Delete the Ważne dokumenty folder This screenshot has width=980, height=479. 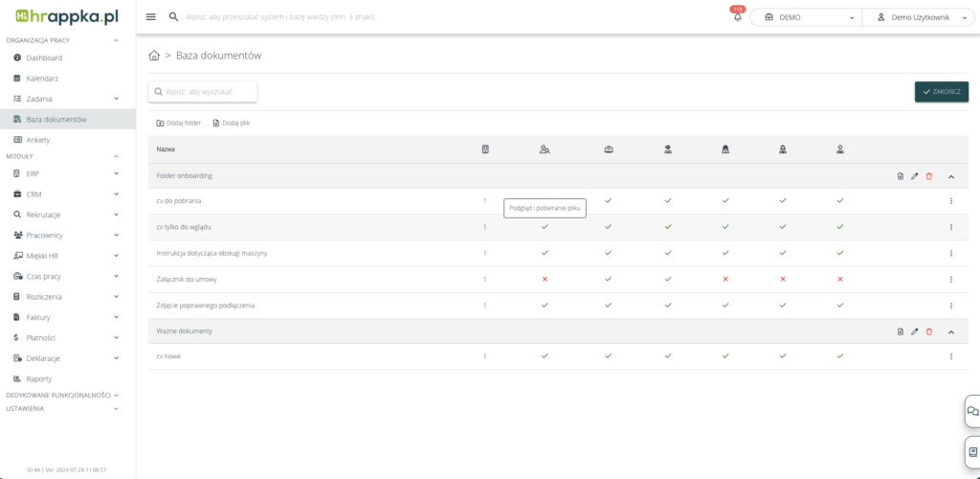tap(928, 331)
